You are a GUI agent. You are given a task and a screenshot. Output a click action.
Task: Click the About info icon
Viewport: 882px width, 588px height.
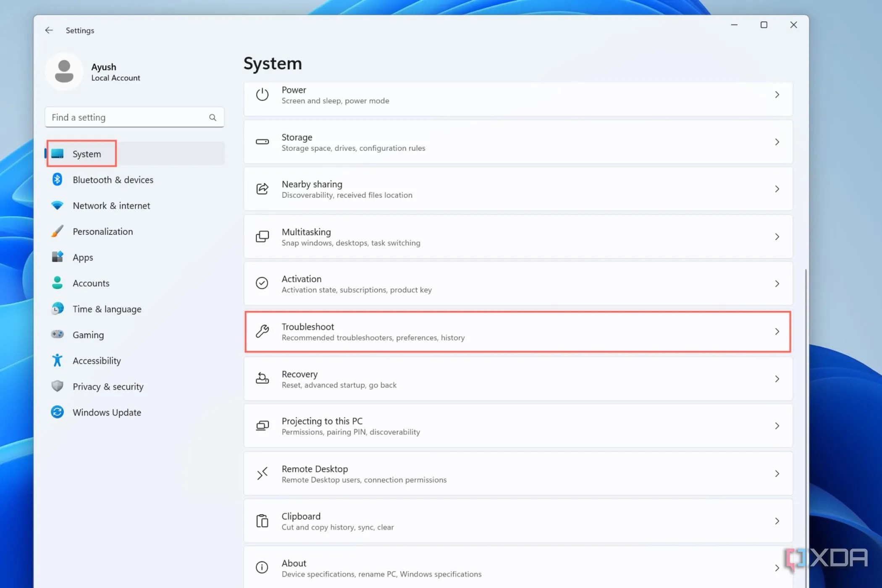click(262, 568)
